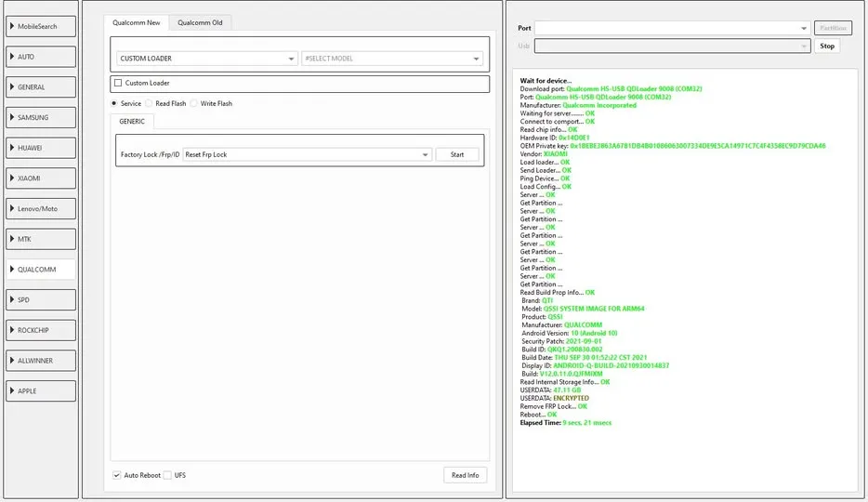Viewport: 868px width, 502px height.
Task: Select the XIAOMI sidebar category
Action: 41,178
